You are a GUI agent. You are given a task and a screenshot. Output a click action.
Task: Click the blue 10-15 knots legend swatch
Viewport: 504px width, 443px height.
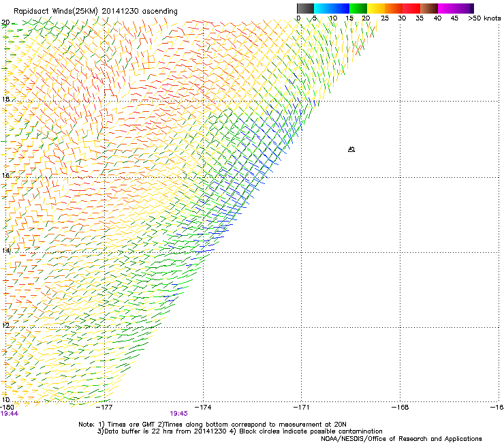click(x=341, y=8)
